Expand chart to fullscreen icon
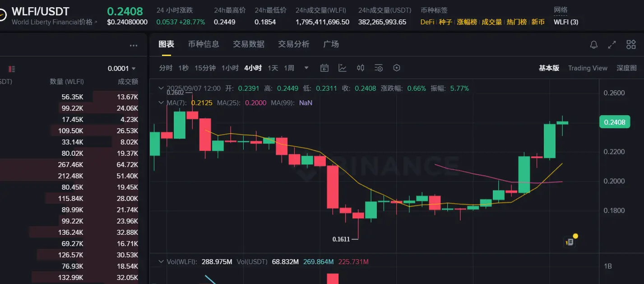 612,44
